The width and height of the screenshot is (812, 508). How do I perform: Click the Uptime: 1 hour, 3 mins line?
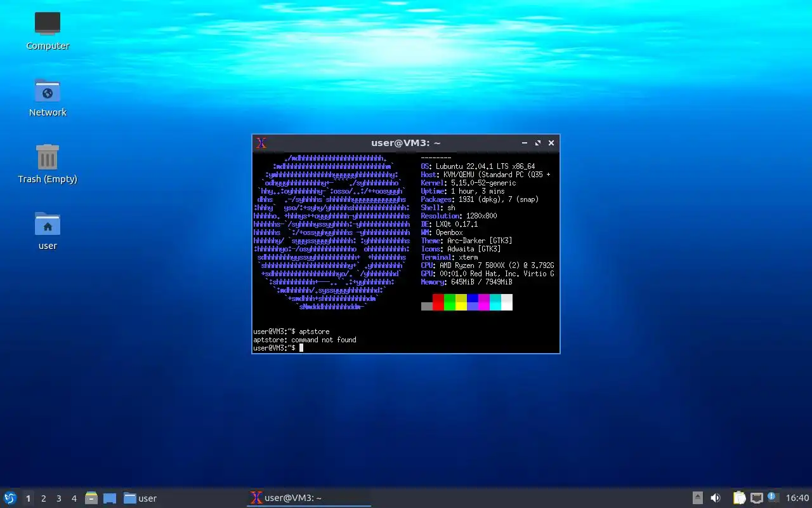click(462, 191)
